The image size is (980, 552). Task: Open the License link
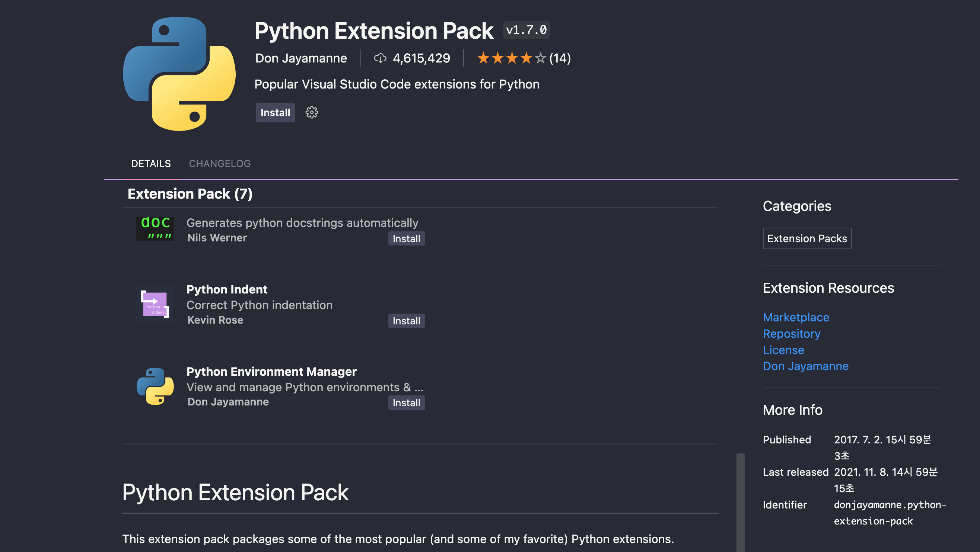click(783, 350)
